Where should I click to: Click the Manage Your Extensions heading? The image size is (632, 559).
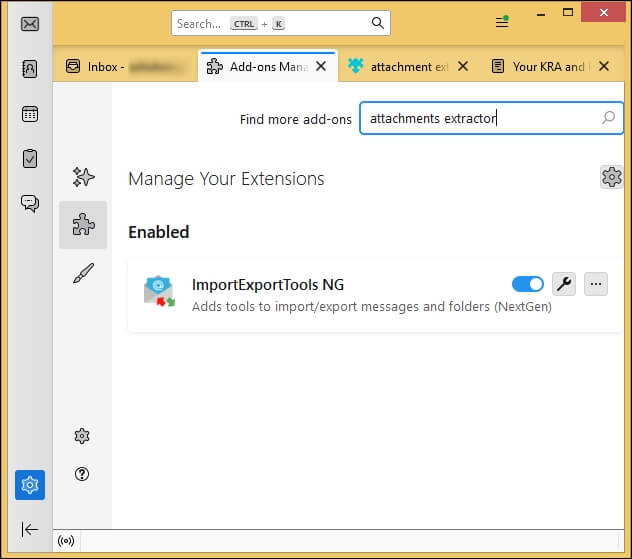[x=226, y=179]
